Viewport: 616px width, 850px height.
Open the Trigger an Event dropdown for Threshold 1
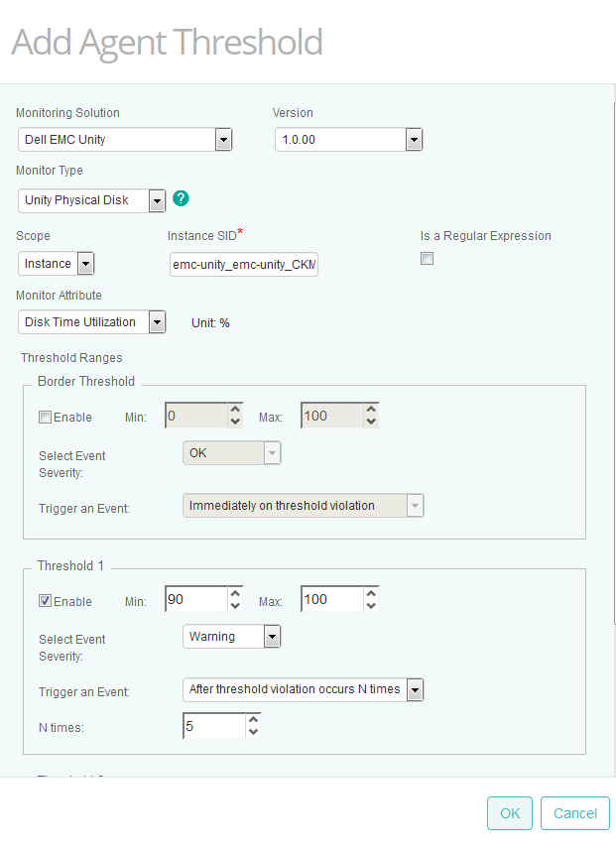tap(417, 688)
